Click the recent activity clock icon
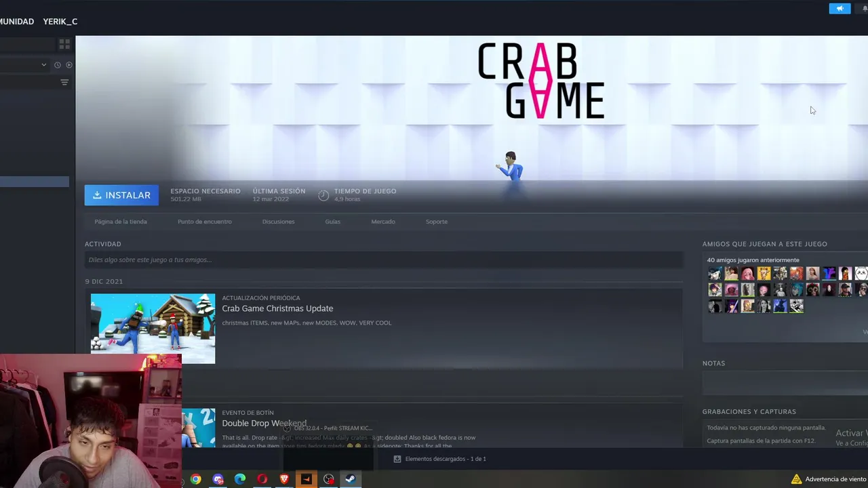 pyautogui.click(x=57, y=65)
